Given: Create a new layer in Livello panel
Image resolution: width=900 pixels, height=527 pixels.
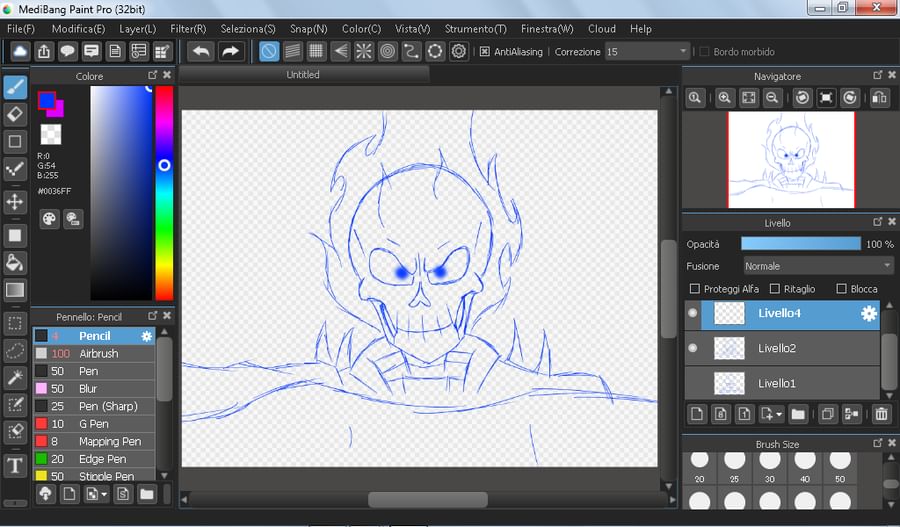Looking at the screenshot, I should [x=697, y=414].
